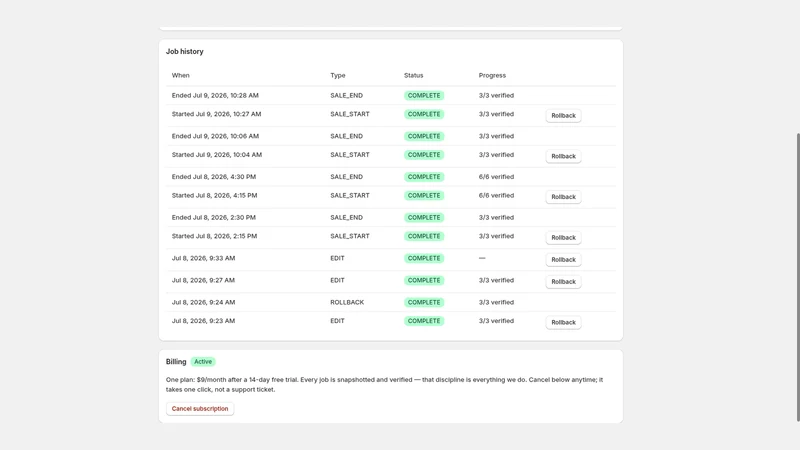
Task: Select "Ended Jul 9, 2026, 10:06 AM" cell
Action: [x=215, y=136]
